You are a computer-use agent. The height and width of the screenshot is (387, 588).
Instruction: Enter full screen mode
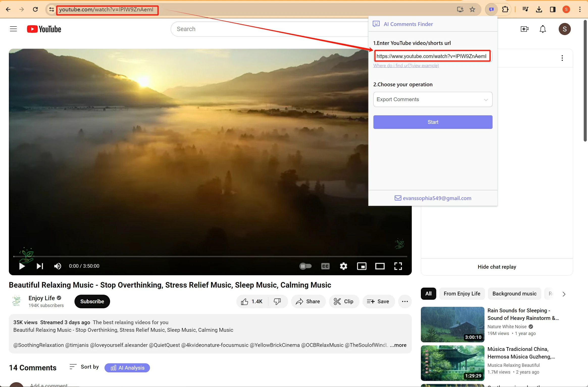coord(398,266)
